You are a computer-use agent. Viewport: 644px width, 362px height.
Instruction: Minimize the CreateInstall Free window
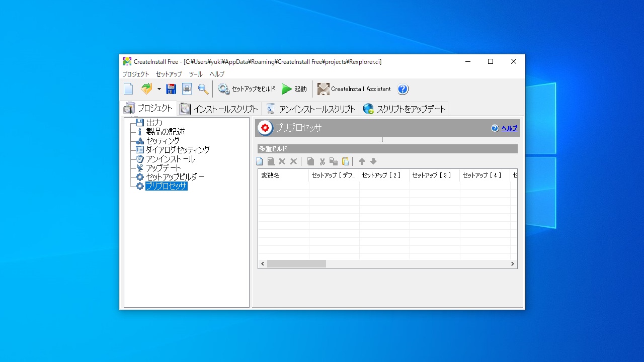tap(468, 61)
